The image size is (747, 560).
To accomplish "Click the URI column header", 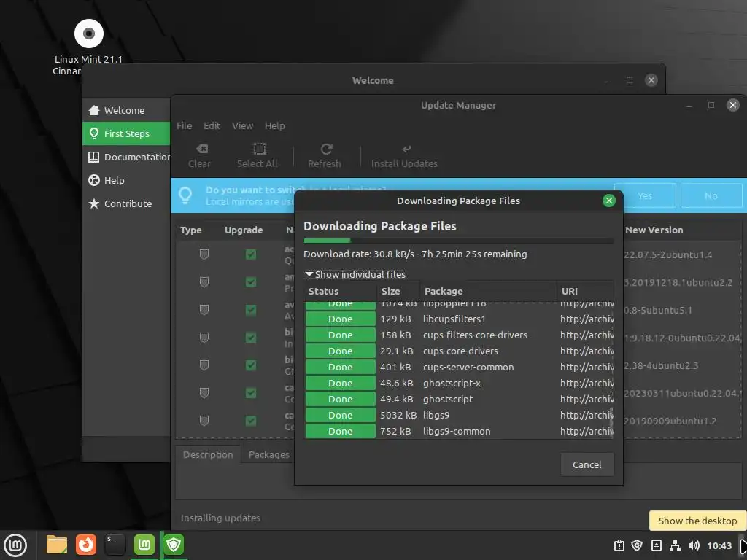I will [x=585, y=291].
